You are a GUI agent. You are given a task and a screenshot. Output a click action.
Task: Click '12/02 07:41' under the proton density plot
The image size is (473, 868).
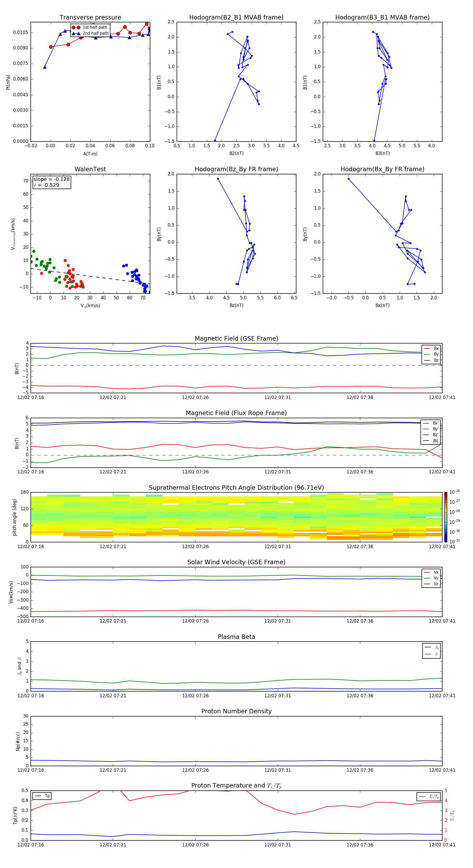pyautogui.click(x=442, y=770)
